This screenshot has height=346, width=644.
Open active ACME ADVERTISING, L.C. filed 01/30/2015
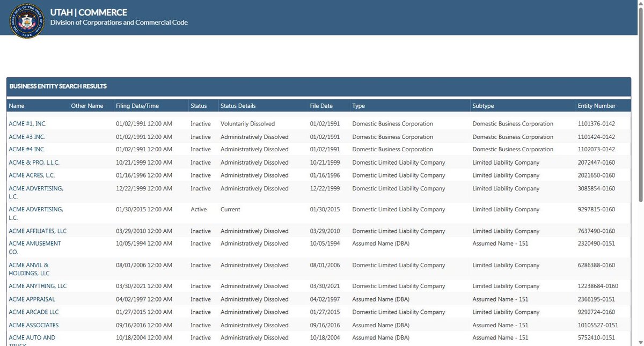36,214
